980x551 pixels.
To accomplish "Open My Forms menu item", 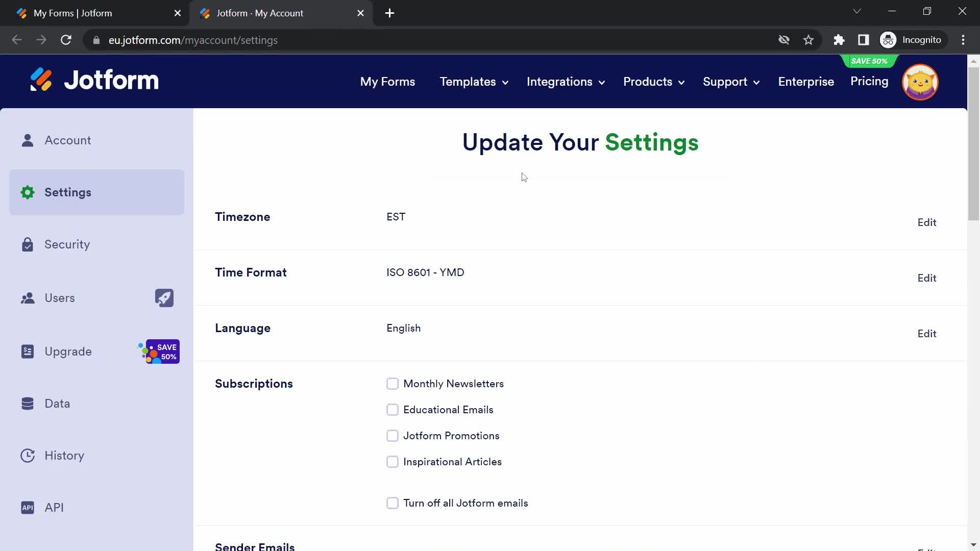I will (x=388, y=82).
